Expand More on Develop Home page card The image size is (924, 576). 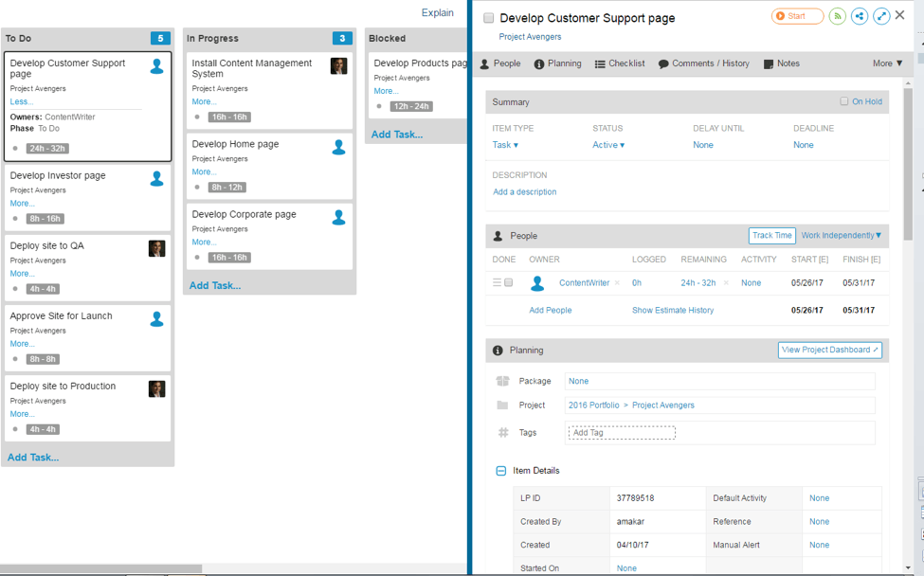(205, 172)
